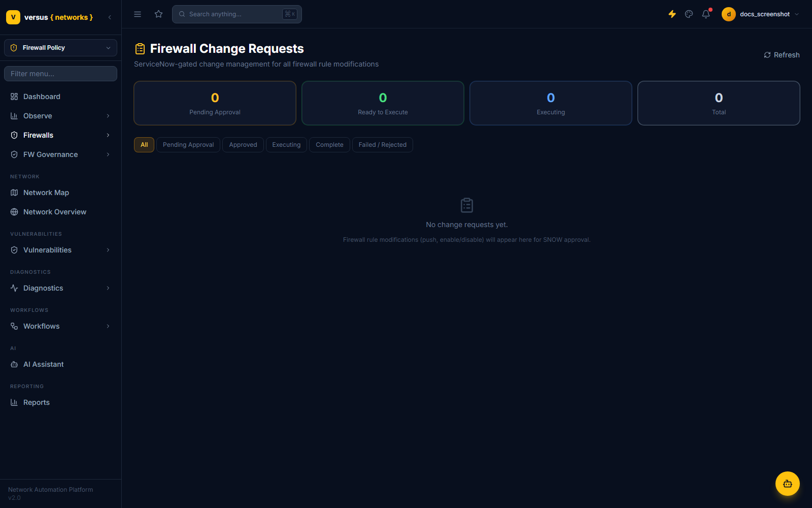Click the Workflows icon in sidebar
The image size is (812, 508).
(x=14, y=326)
